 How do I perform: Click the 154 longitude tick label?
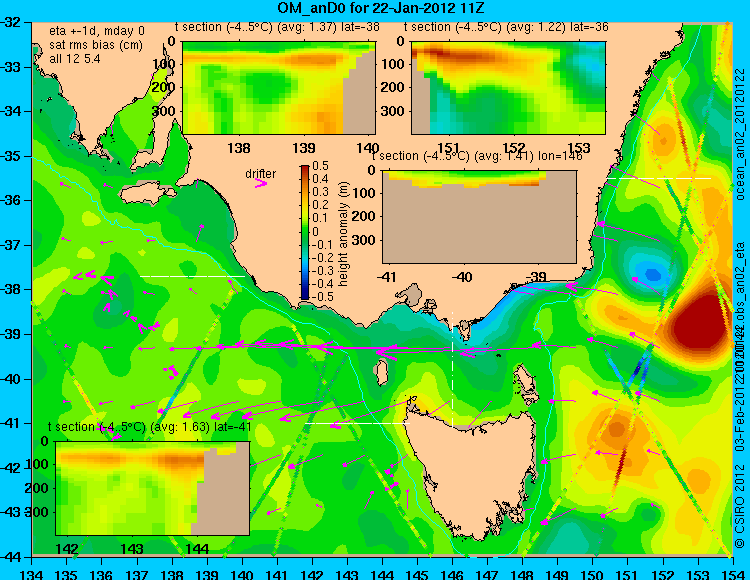coord(733,574)
